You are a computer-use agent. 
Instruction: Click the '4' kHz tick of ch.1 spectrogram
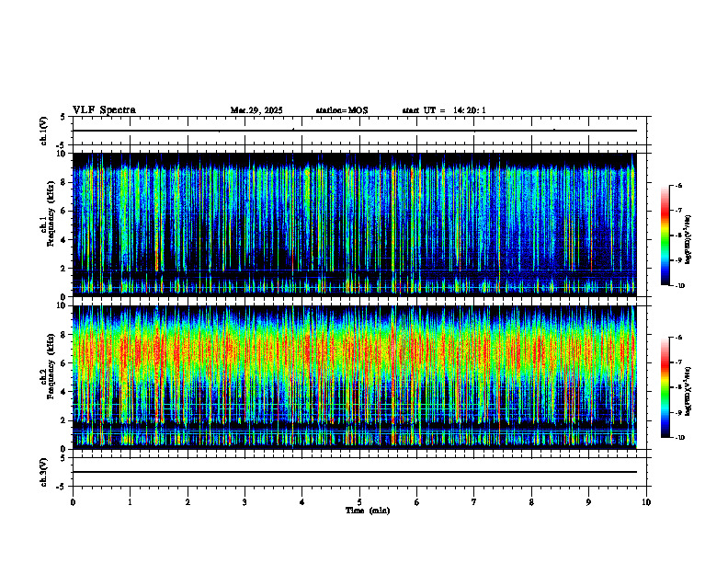tap(64, 240)
